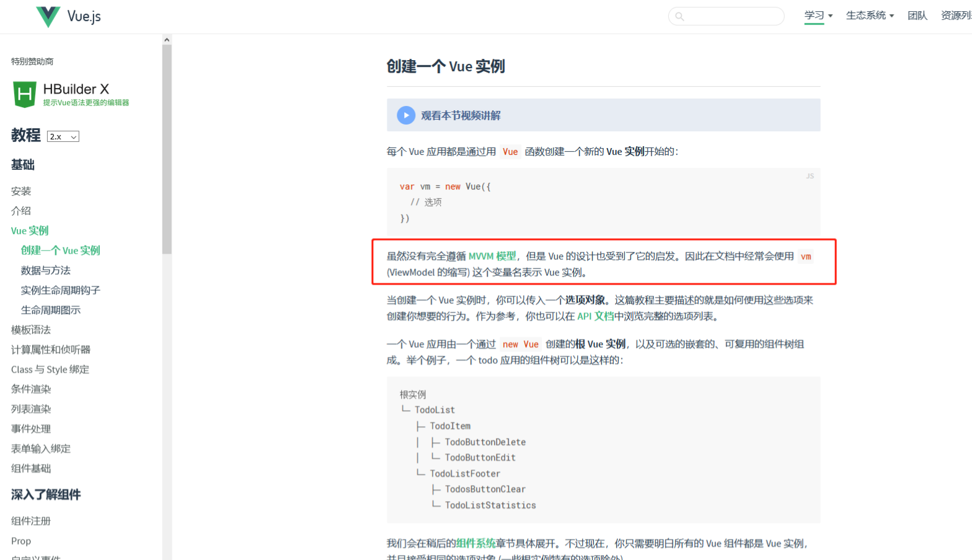Click the 基础 section heading

click(23, 165)
